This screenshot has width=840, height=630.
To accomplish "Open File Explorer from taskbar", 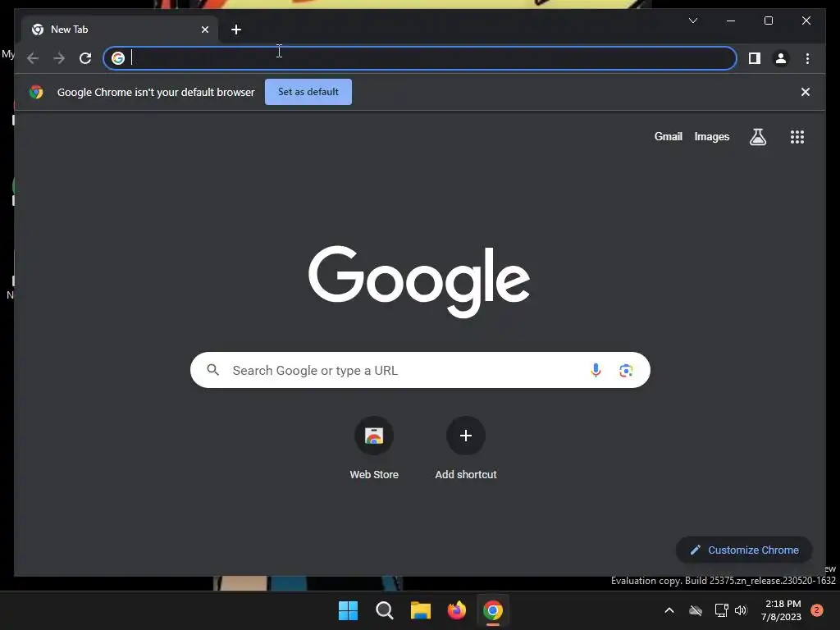I will pyautogui.click(x=421, y=610).
